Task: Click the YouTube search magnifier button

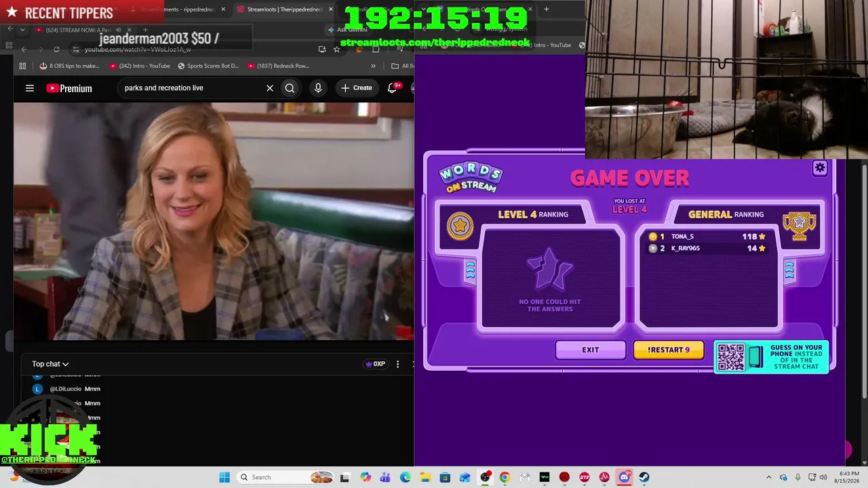Action: coord(290,88)
